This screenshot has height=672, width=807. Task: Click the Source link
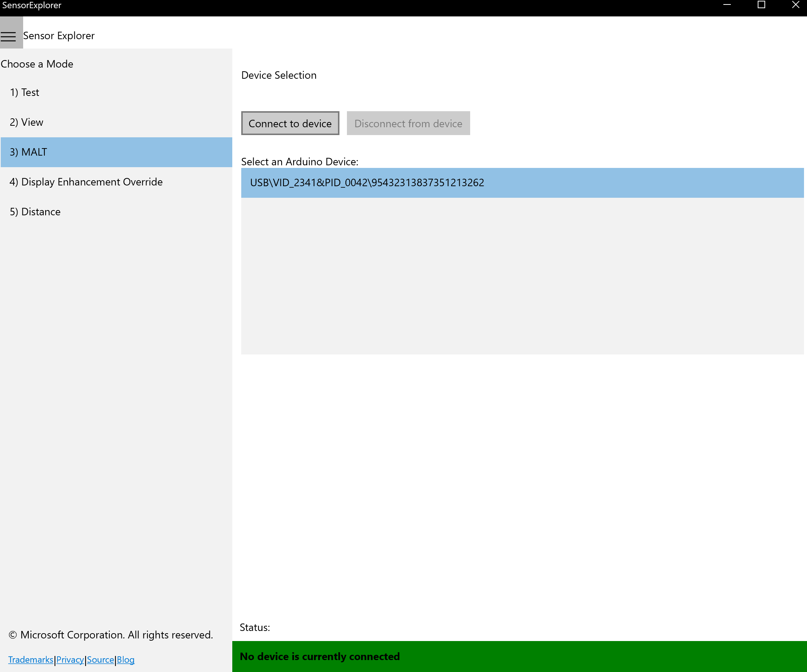[100, 660]
